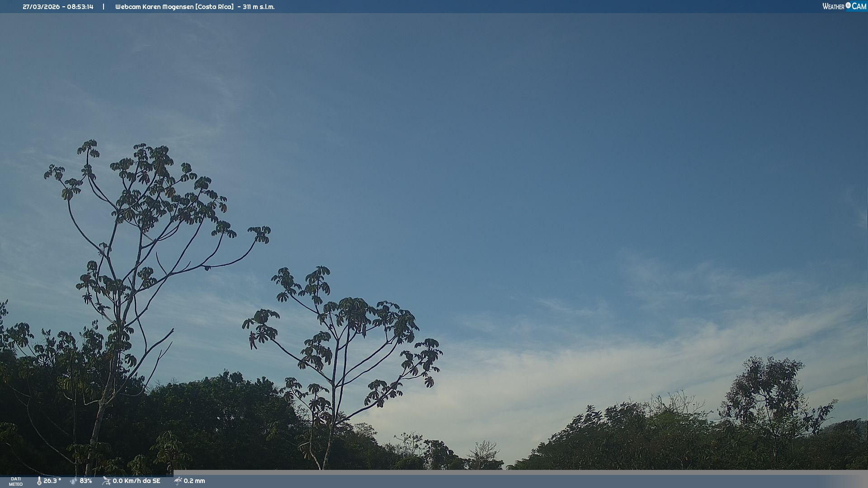Image resolution: width=868 pixels, height=488 pixels.
Task: Click the 311 m s.l.m. altitude text
Action: (x=259, y=7)
